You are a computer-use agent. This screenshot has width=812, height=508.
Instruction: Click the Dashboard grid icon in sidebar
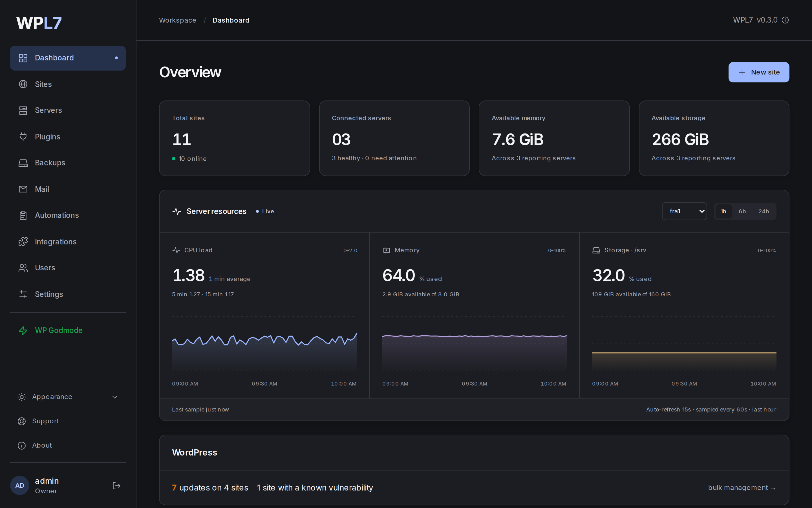coord(23,58)
